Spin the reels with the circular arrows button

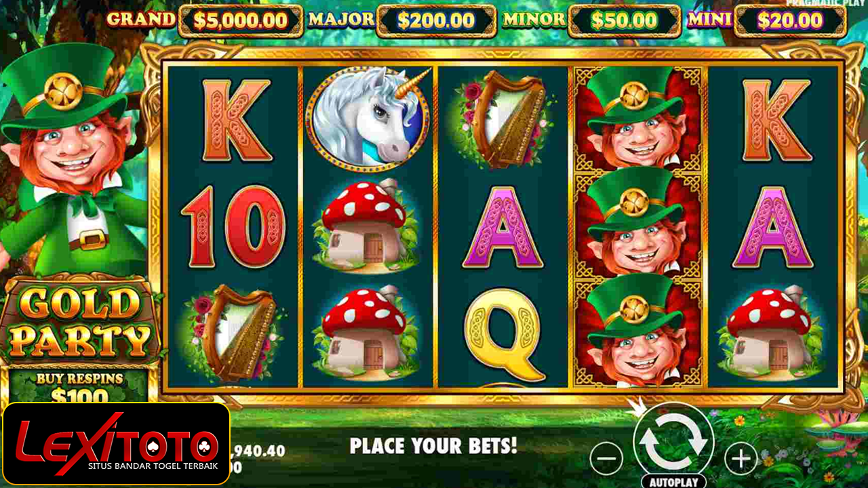[x=673, y=441]
